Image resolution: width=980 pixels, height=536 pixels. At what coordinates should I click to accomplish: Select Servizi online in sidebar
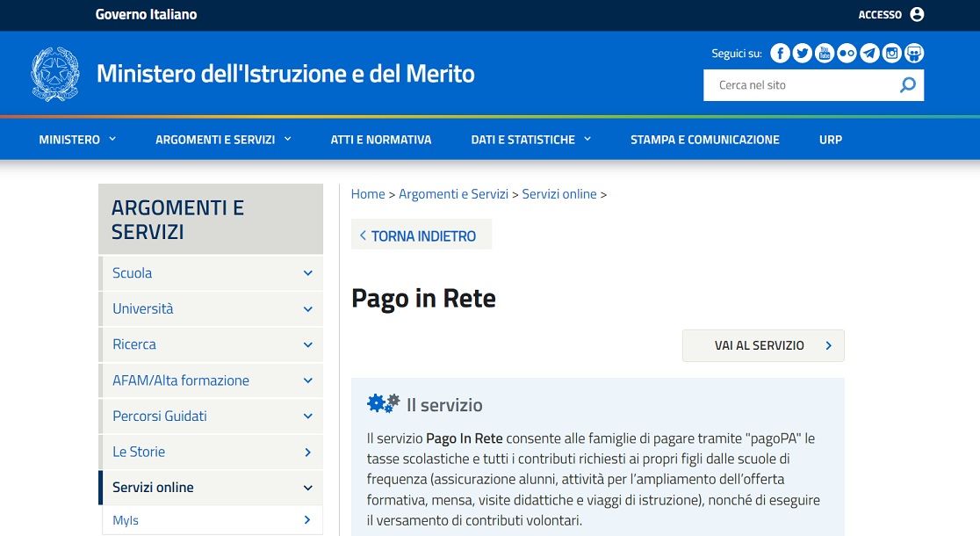pos(153,487)
